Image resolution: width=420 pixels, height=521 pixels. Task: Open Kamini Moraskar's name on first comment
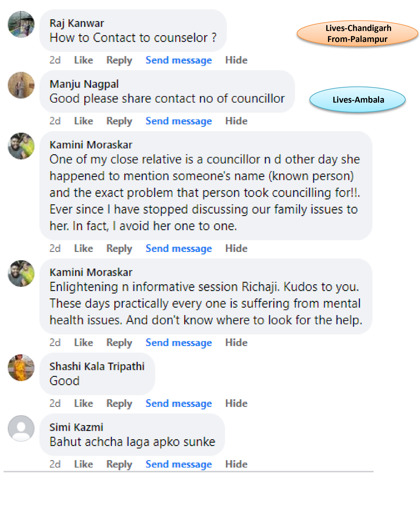coord(91,145)
